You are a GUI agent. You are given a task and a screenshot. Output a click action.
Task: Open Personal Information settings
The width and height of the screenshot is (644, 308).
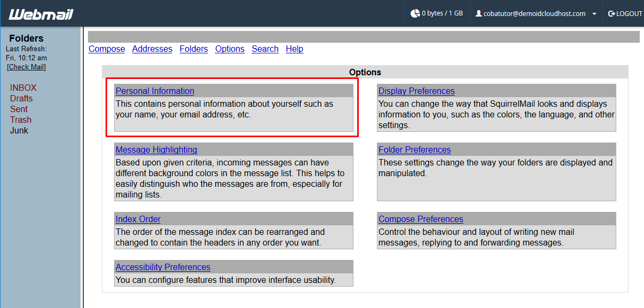click(155, 91)
